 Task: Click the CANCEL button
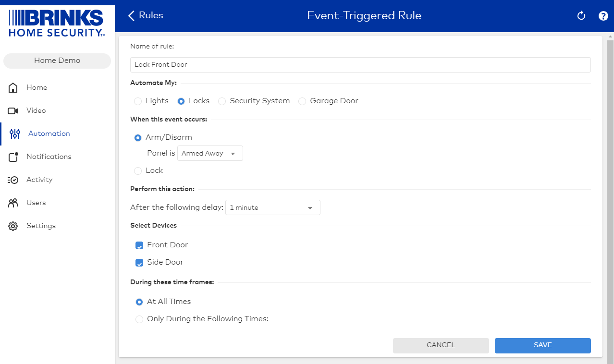[x=441, y=345]
